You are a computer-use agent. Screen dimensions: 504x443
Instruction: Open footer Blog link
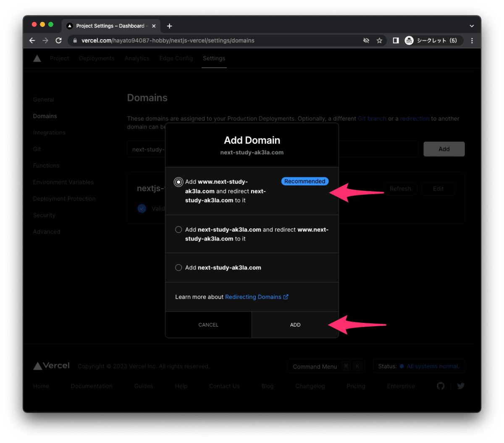click(x=268, y=386)
